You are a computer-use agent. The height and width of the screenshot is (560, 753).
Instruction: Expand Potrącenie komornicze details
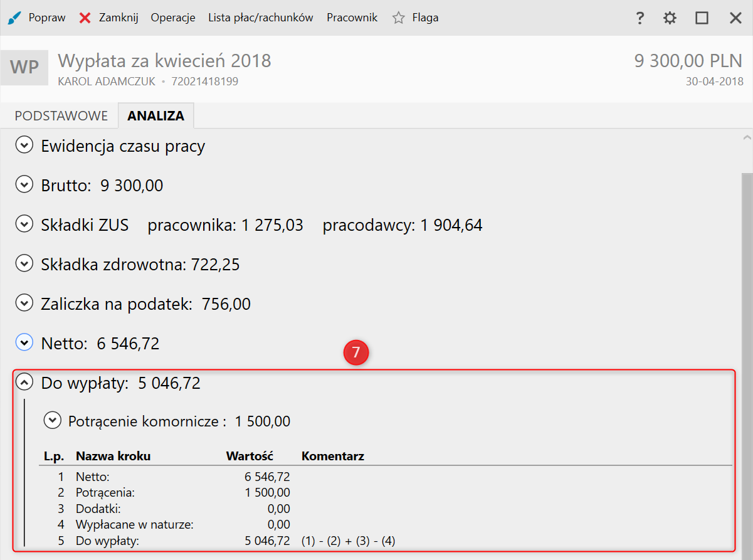tap(53, 421)
